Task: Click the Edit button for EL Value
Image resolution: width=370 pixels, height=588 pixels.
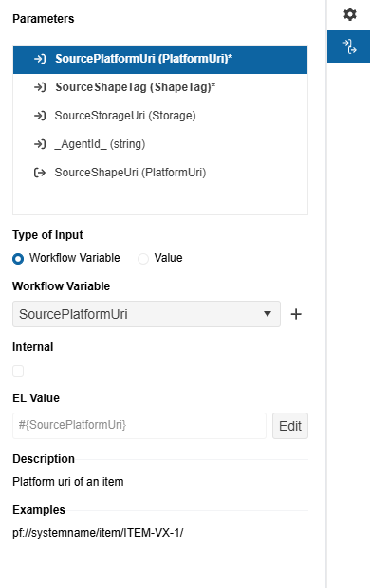Action: pos(290,426)
